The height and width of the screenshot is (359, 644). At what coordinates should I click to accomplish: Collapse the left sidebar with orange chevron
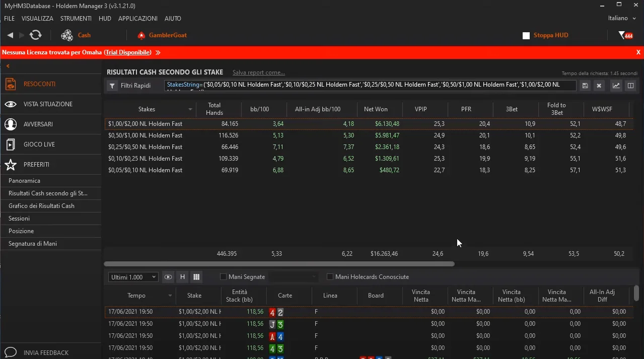pyautogui.click(x=8, y=66)
